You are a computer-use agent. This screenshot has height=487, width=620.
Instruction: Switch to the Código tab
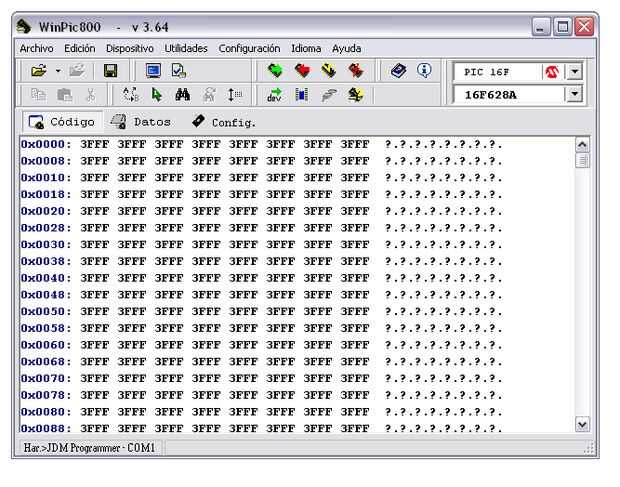[x=62, y=122]
